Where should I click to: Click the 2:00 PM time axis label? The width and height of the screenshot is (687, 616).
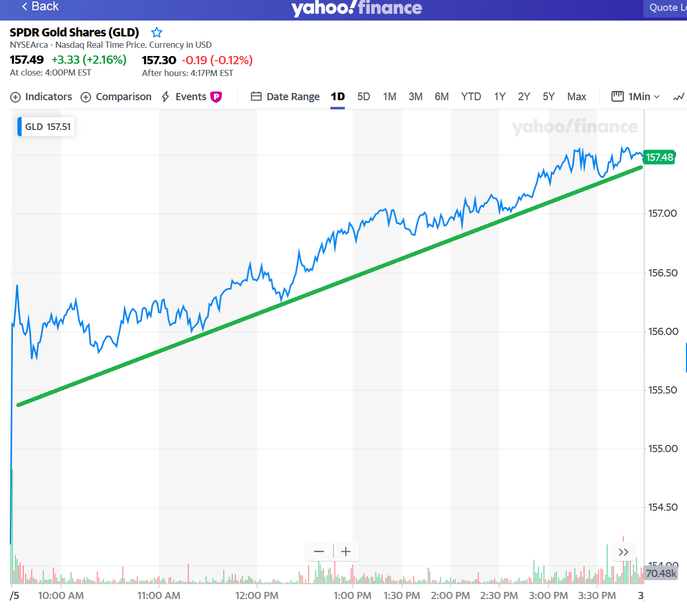click(450, 595)
